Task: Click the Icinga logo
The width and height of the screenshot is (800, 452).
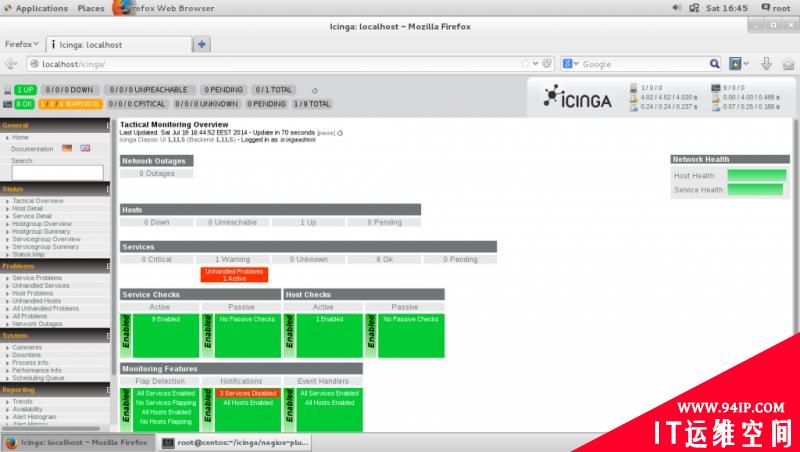Action: pyautogui.click(x=577, y=97)
